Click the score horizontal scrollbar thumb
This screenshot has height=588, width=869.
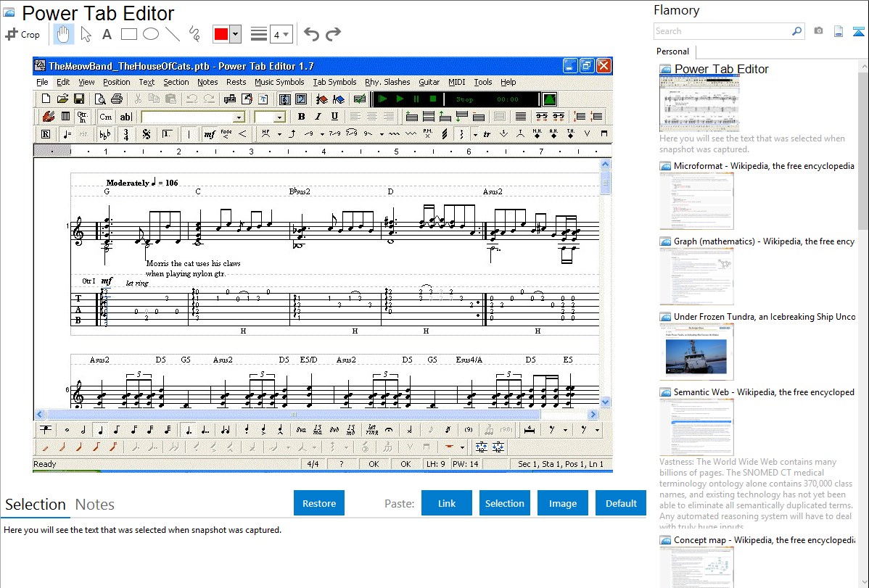click(293, 415)
